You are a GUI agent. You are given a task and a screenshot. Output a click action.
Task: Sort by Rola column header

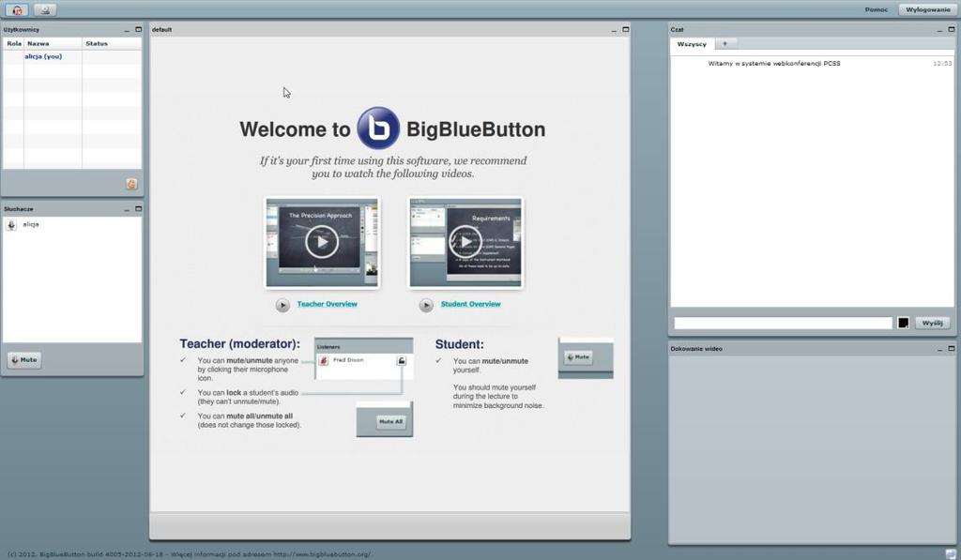(x=13, y=43)
